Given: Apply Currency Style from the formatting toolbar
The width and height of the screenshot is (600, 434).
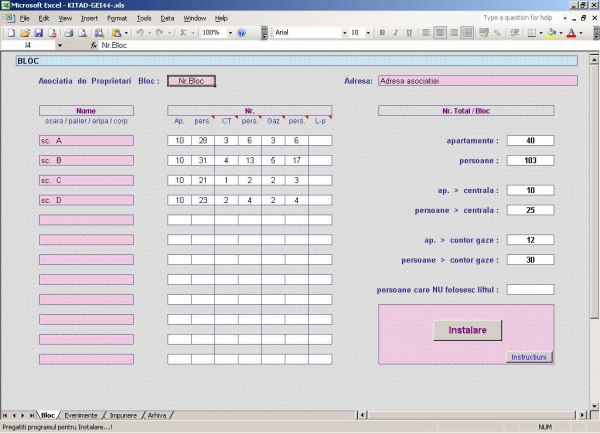Looking at the screenshot, I should tap(484, 33).
